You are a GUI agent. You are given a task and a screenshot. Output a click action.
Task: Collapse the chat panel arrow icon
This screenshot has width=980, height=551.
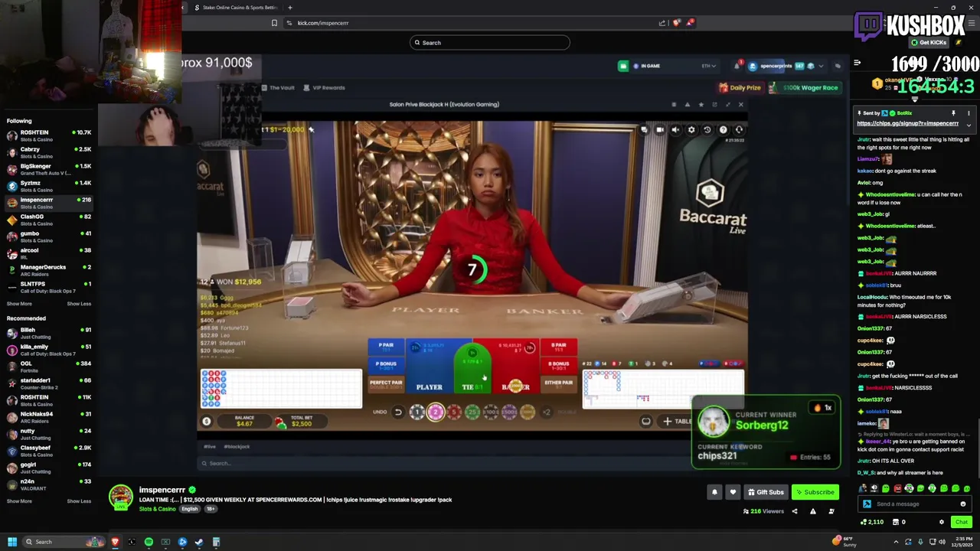[x=857, y=63]
